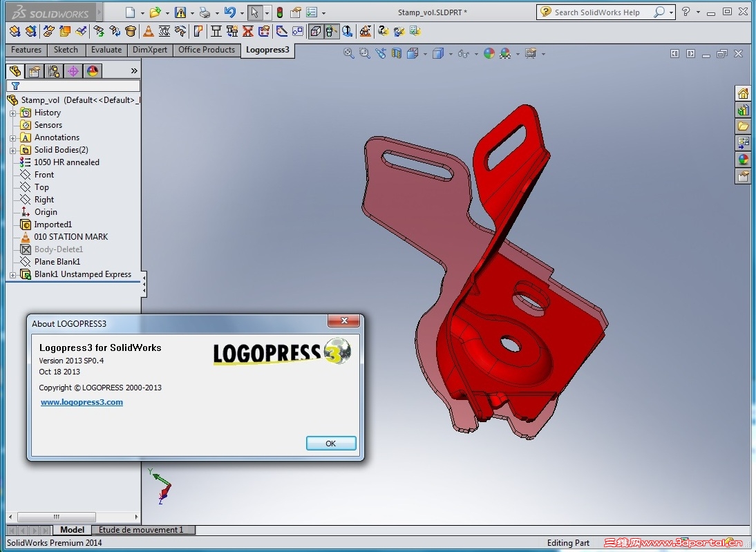Click the red crossed-out die icon in the Logopress3 toolbar
Screen dimensions: 756x552
coord(248,31)
